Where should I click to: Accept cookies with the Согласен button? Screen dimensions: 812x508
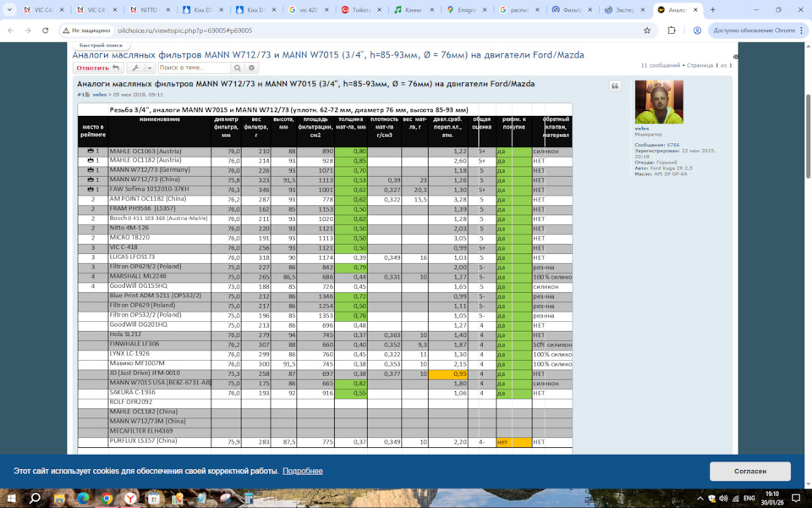[x=750, y=472]
